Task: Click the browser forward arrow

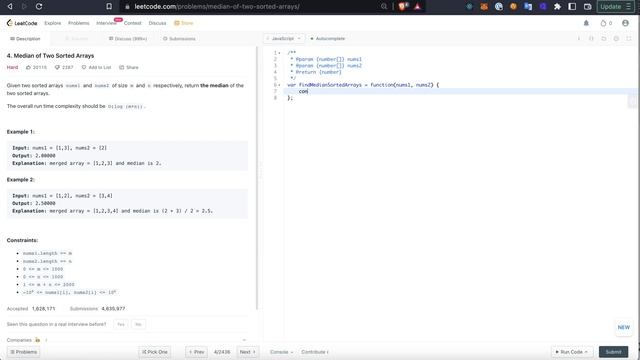Action: (x=24, y=7)
